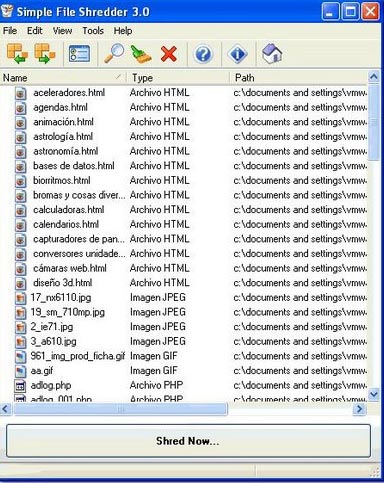
Task: Minimize the Simple File Shredder window
Action: [330, 11]
